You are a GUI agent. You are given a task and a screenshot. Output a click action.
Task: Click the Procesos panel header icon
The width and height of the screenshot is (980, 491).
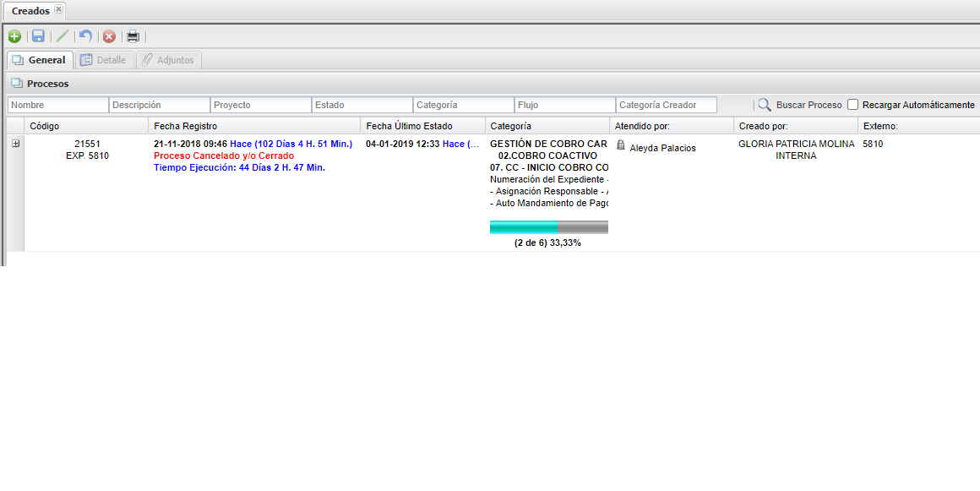tap(17, 83)
